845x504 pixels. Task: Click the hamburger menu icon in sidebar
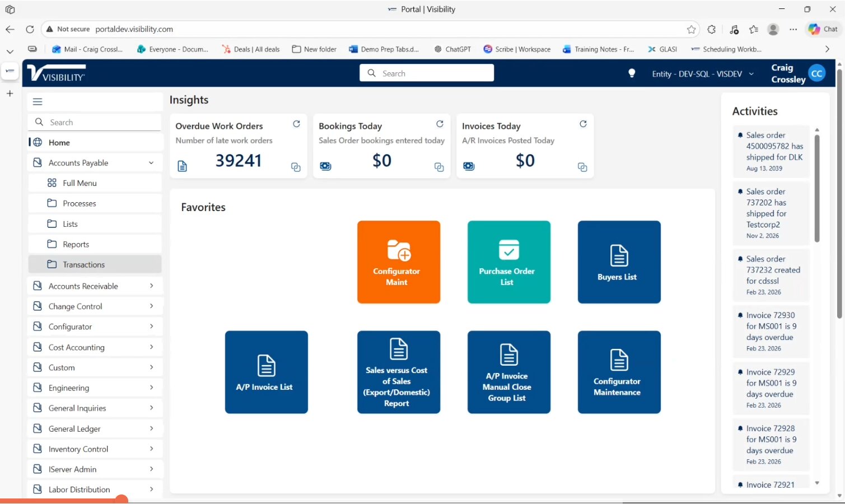(x=38, y=101)
